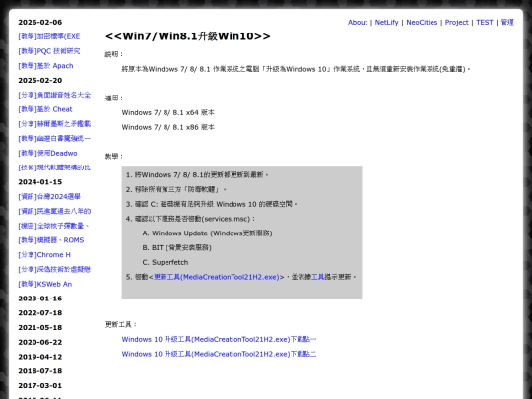Image resolution: width=532 pixels, height=399 pixels.
Task: Open the sidebar tutorial about Apach
Action: coord(45,66)
